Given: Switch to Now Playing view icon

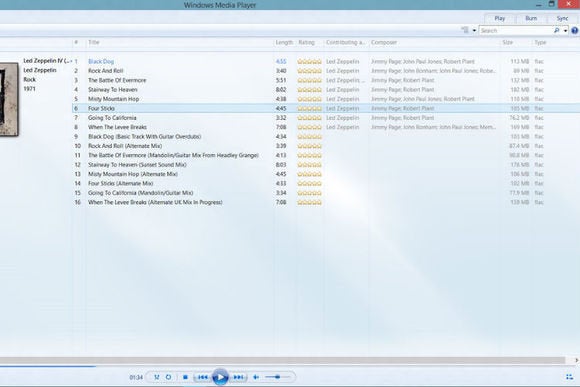Looking at the screenshot, I should coord(569,377).
